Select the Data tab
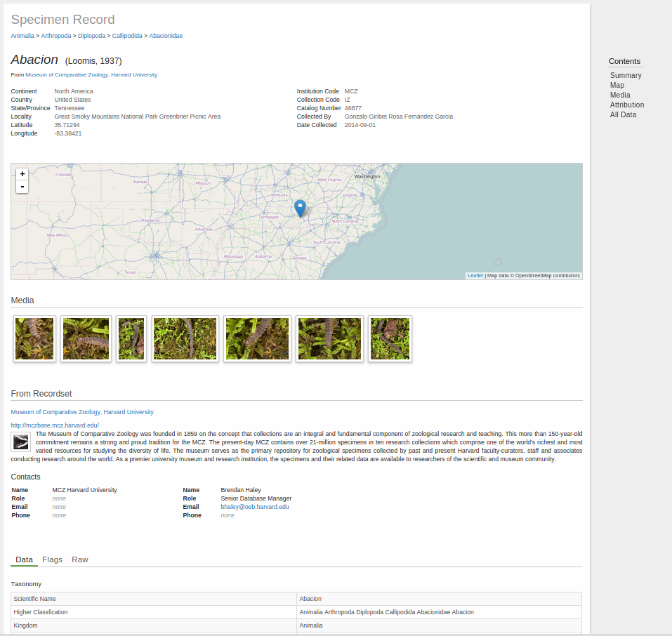The height and width of the screenshot is (636, 672). point(24,559)
